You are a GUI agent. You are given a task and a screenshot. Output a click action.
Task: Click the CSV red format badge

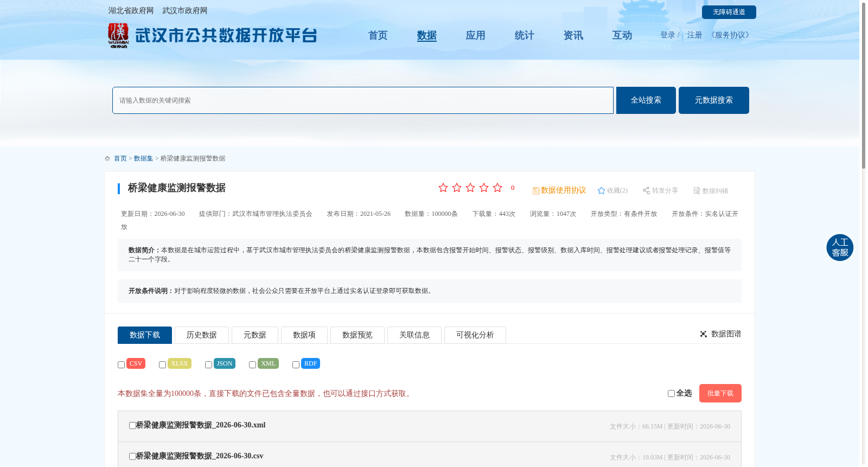(x=136, y=363)
